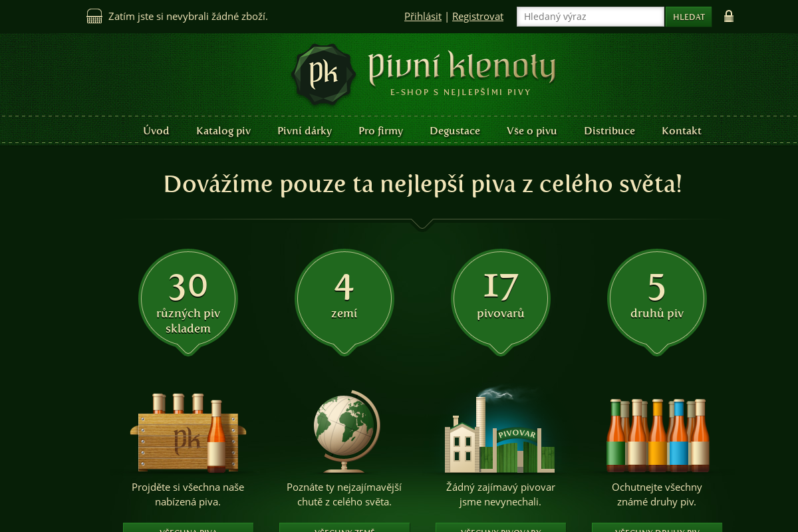Click the Pivovar brewery building icon
This screenshot has width=798, height=532.
click(x=500, y=431)
